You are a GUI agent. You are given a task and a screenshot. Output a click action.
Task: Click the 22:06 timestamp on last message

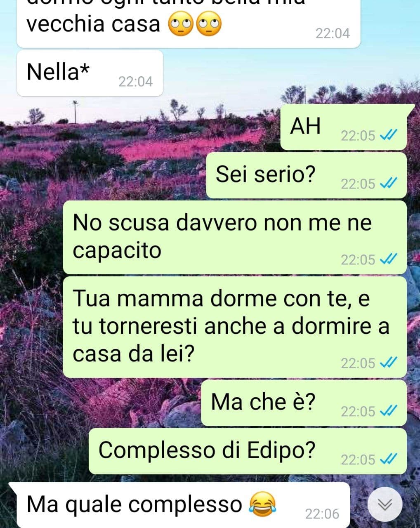(x=322, y=514)
